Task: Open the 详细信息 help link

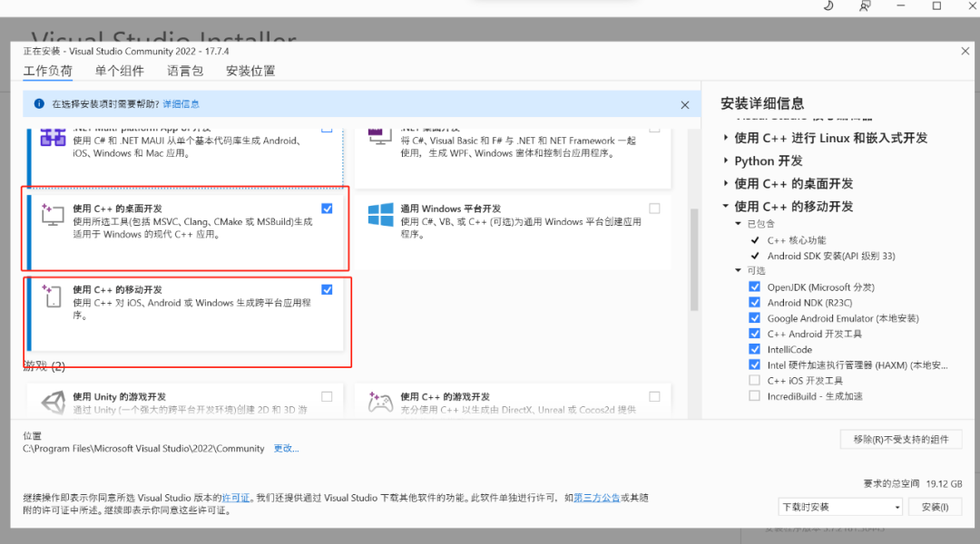Action: tap(181, 104)
